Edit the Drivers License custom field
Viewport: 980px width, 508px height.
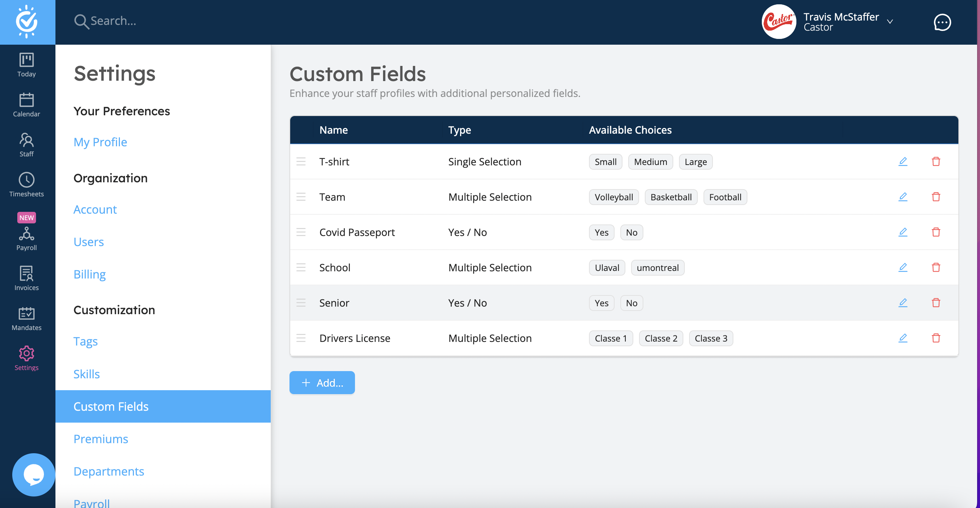[904, 338]
